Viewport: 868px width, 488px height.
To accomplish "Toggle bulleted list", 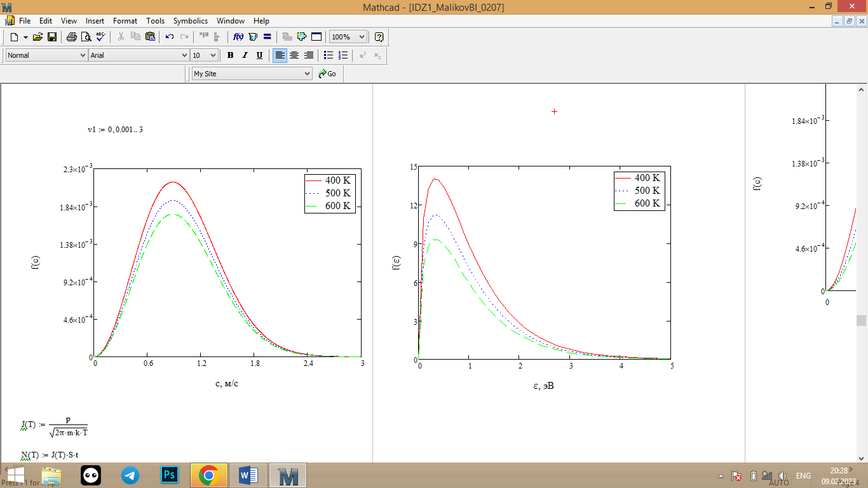I will [329, 55].
